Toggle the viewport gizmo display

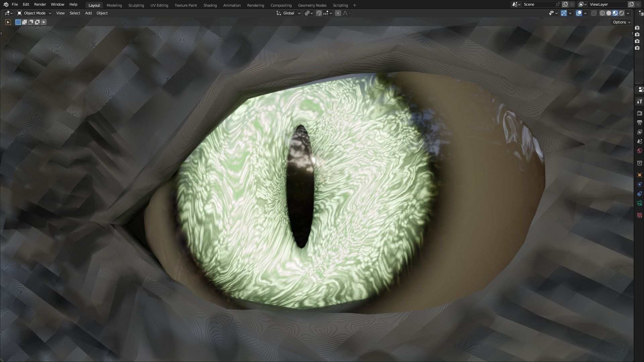pyautogui.click(x=564, y=13)
